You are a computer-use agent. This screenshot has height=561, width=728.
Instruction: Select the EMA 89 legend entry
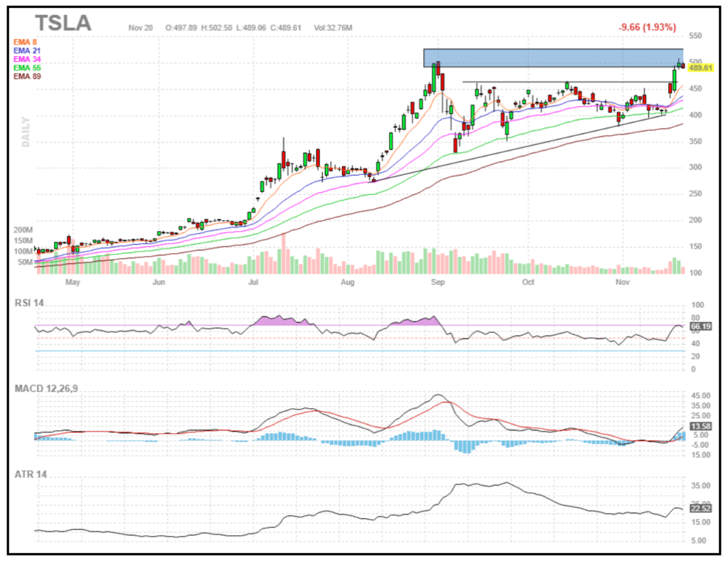pos(27,76)
